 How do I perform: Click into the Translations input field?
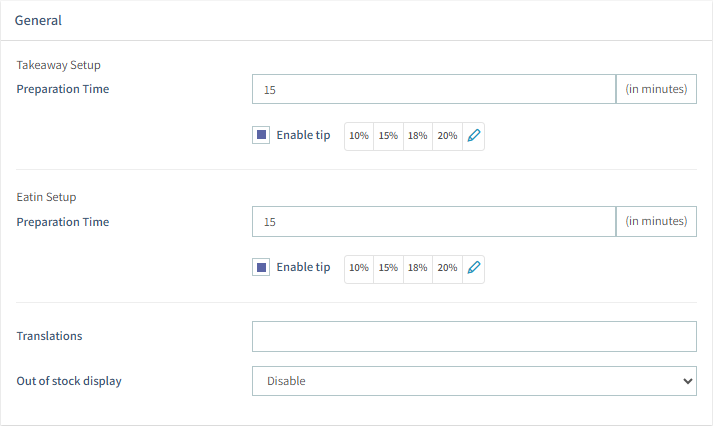(474, 337)
